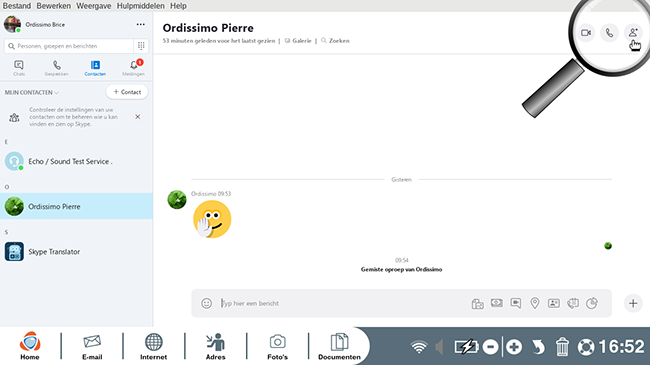Screen dimensions: 650x365
Task: Open the three-dots more menu beside Ordissimo Brice
Action: 141,24
